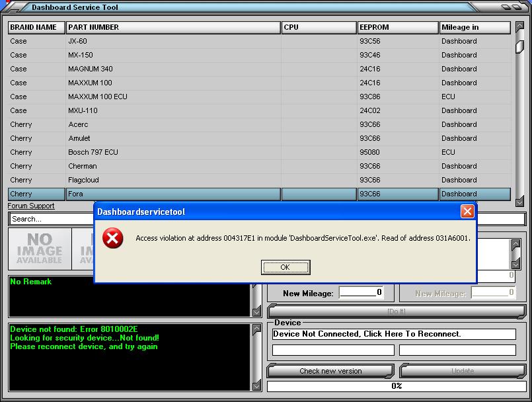This screenshot has height=402, width=532.
Task: Click the Update button
Action: 463,371
